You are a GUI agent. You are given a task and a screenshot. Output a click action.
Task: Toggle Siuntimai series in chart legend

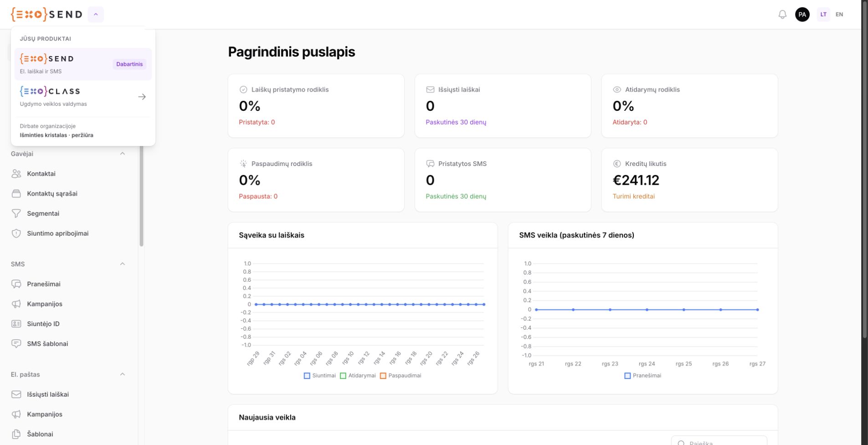(x=320, y=376)
